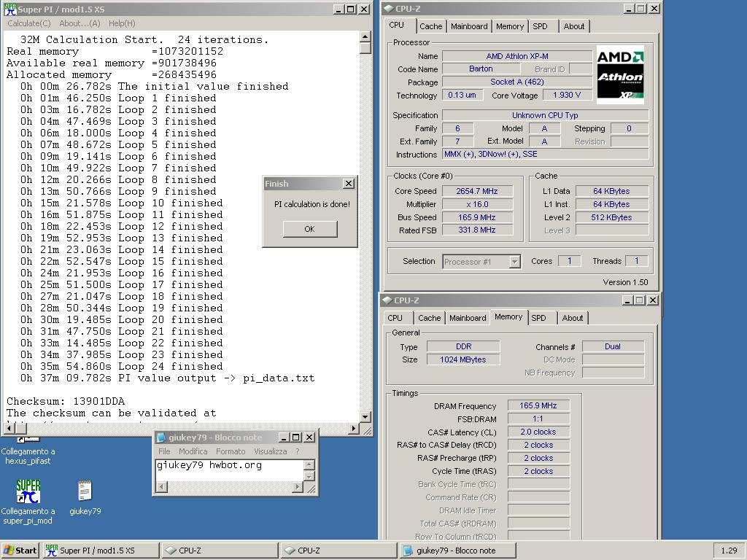
Task: Click the Code Name value Barton
Action: pyautogui.click(x=481, y=69)
